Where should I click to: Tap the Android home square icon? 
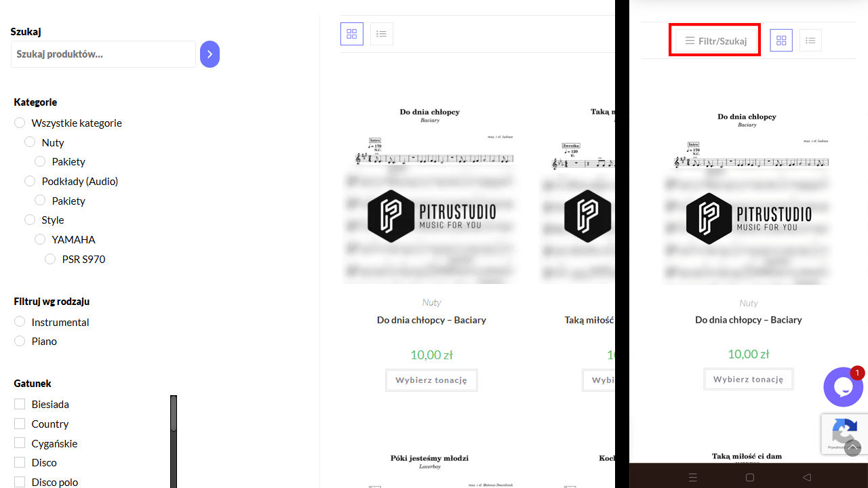coord(750,477)
